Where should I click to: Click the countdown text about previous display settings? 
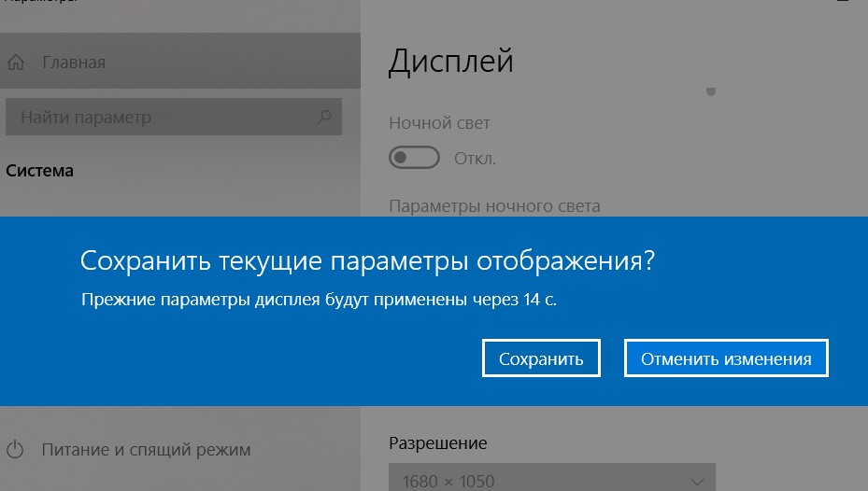pos(324,301)
